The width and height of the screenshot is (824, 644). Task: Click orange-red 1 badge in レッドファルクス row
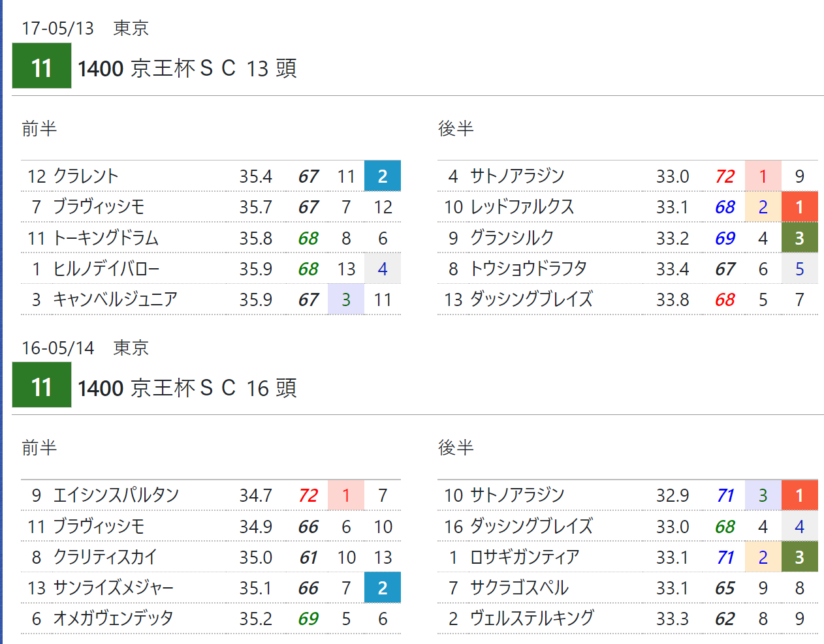(x=799, y=207)
